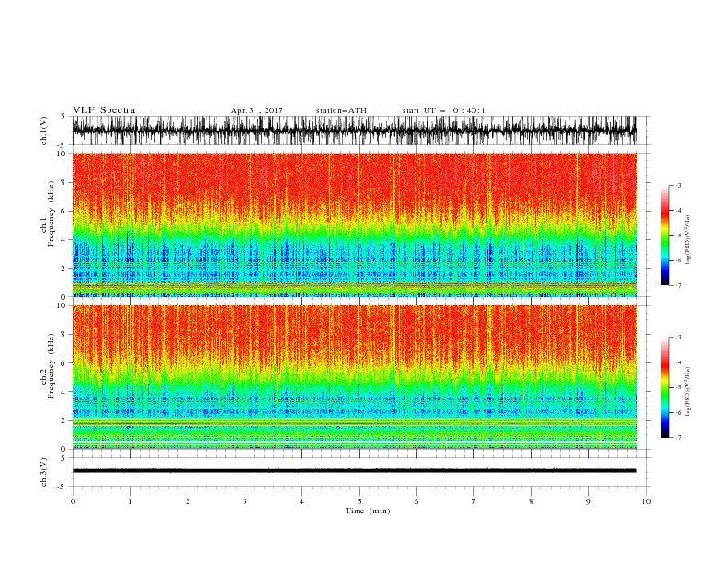The width and height of the screenshot is (728, 563).
Task: Click the time axis tick label "9"
Action: click(588, 501)
